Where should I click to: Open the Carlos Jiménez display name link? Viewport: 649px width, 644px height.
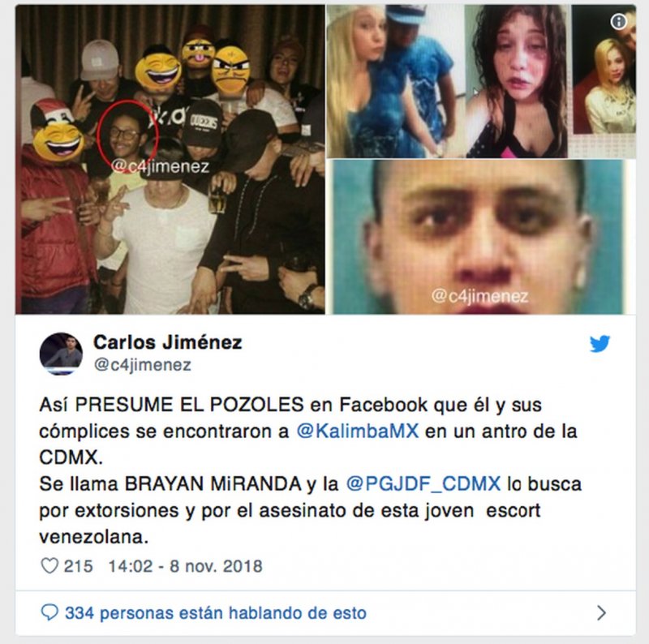point(168,342)
